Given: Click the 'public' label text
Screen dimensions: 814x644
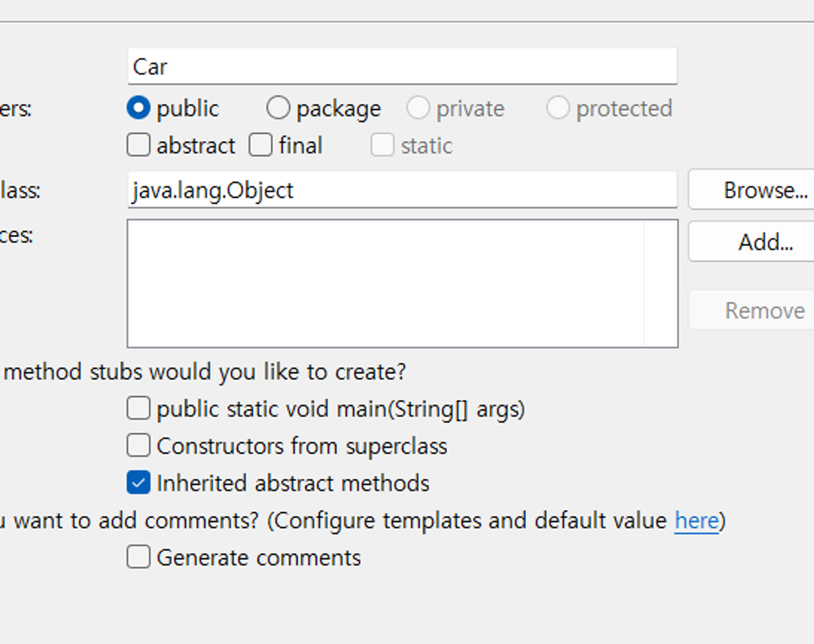Looking at the screenshot, I should pos(188,109).
